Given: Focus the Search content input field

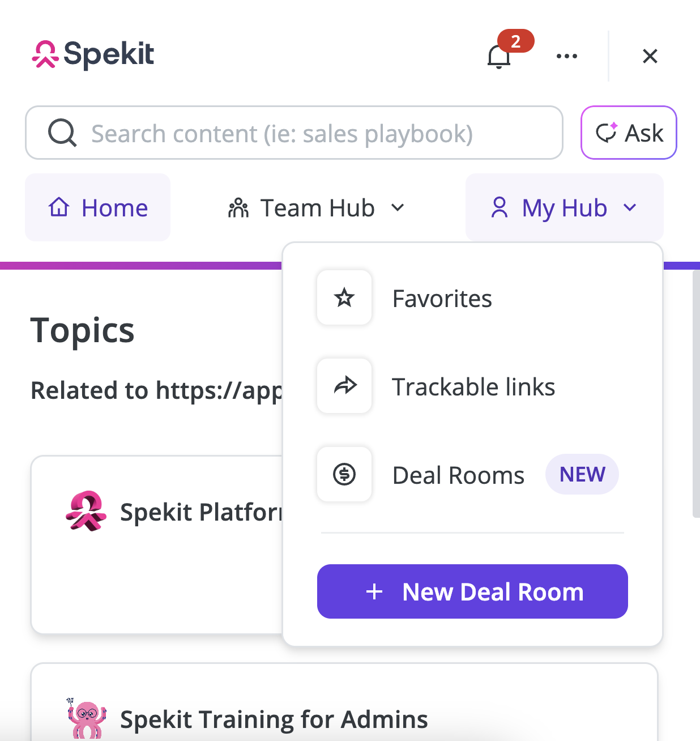Looking at the screenshot, I should click(x=294, y=133).
